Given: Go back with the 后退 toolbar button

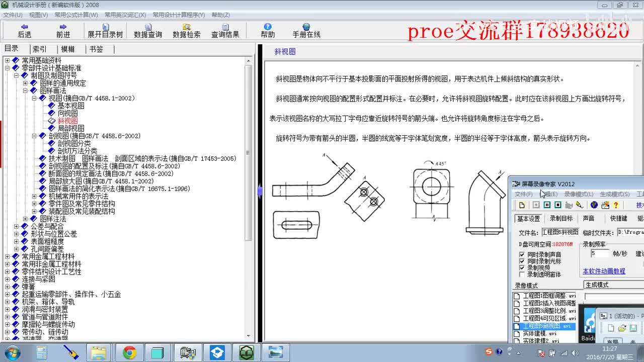Looking at the screenshot, I should (x=24, y=31).
